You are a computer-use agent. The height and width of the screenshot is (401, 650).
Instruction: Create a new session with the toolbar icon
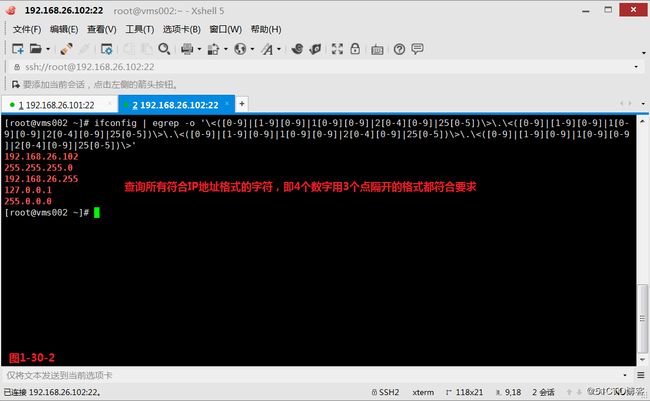click(x=17, y=49)
